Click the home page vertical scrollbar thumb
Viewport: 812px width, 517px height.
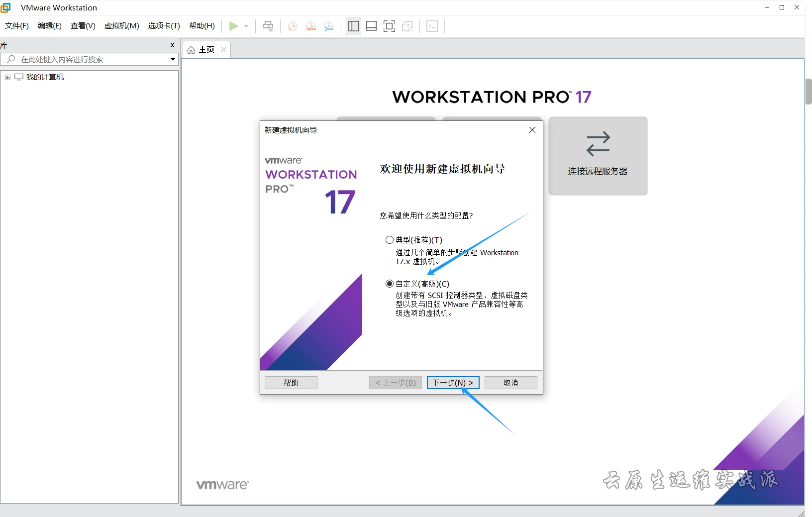[809, 92]
